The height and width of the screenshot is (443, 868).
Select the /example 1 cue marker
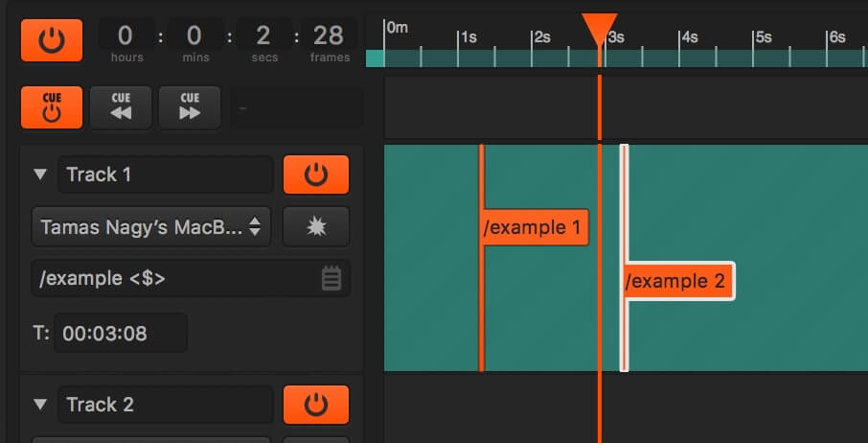click(x=535, y=227)
